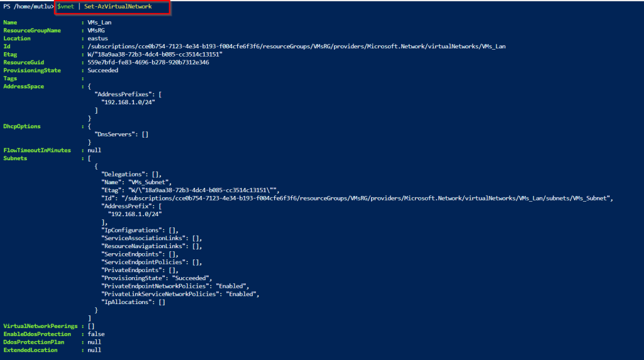The image size is (644, 360).
Task: Click the subnet Id path ending VMs_Subnet
Action: pyautogui.click(x=357, y=199)
